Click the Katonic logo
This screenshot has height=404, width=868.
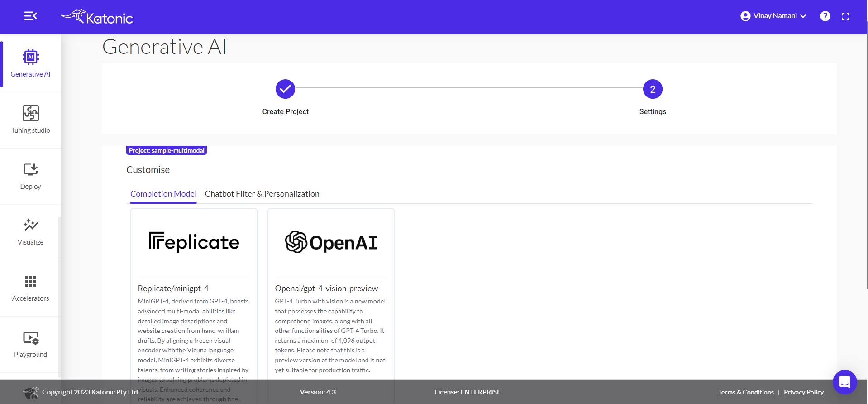97,17
